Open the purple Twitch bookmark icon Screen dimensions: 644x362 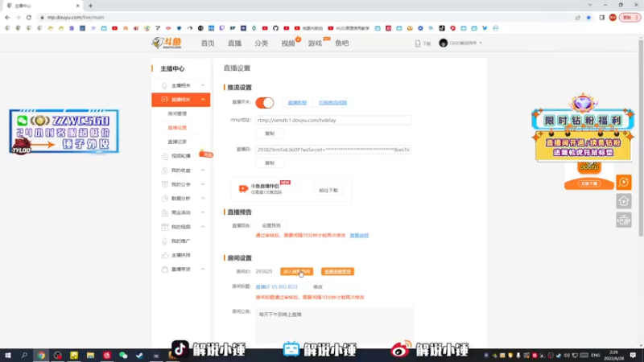[x=222, y=28]
